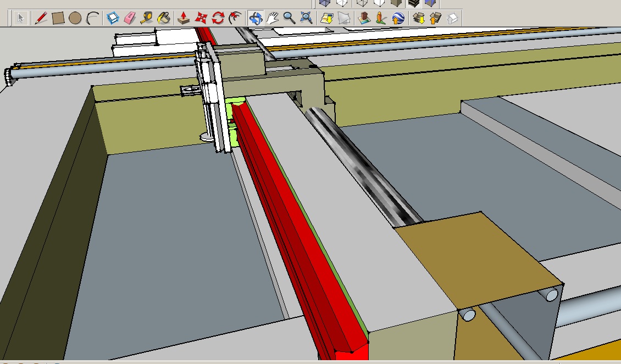Open the Photo Textures tool
621x364 pixels.
(x=381, y=18)
